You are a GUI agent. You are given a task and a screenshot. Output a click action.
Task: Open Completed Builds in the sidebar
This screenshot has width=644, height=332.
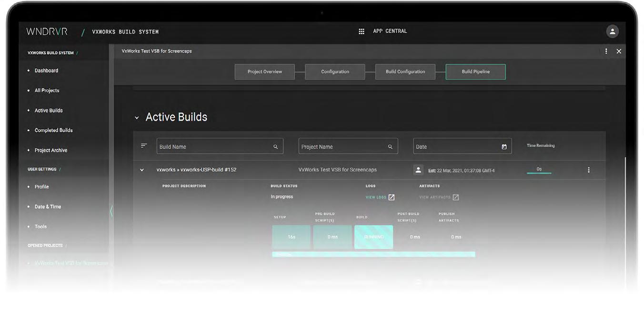point(53,130)
